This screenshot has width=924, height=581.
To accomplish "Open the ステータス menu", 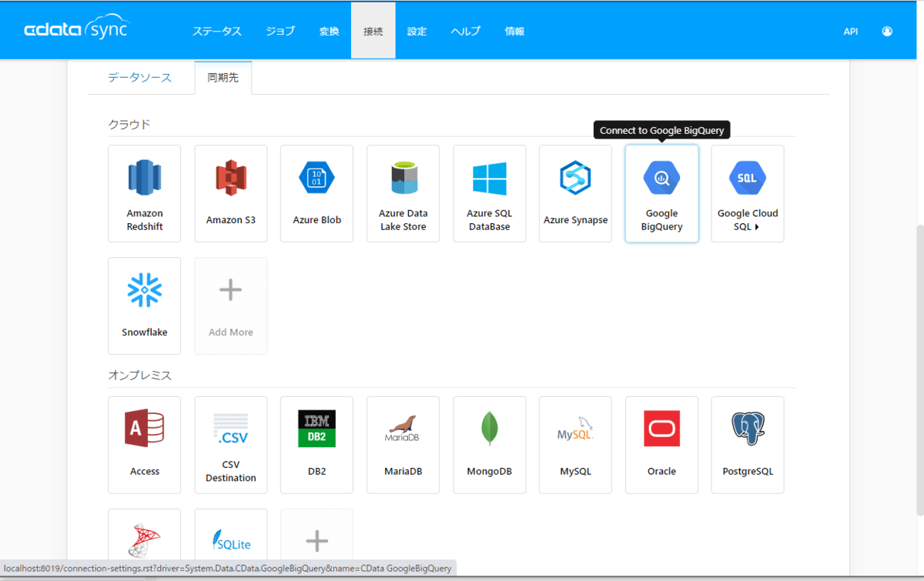I will coord(217,32).
